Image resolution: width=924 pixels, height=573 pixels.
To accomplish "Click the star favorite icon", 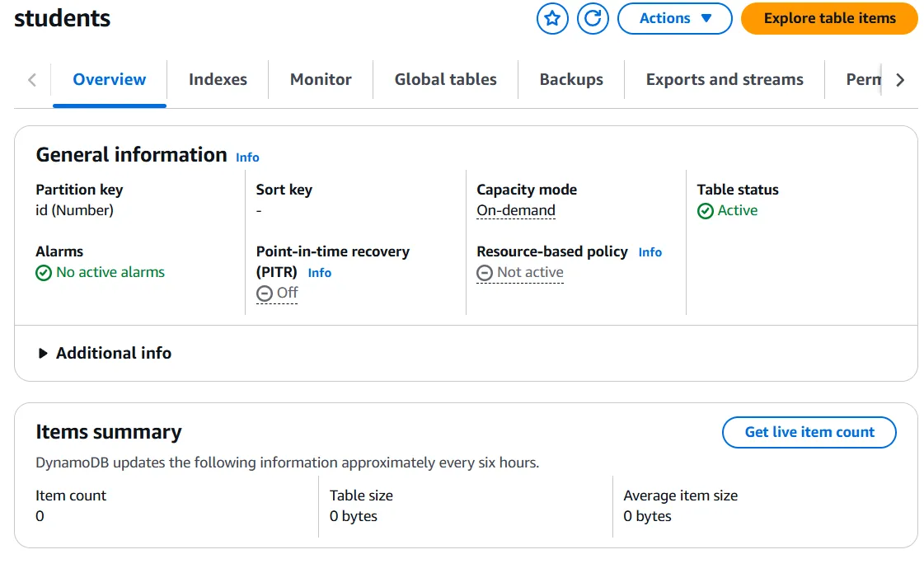I will [x=552, y=18].
